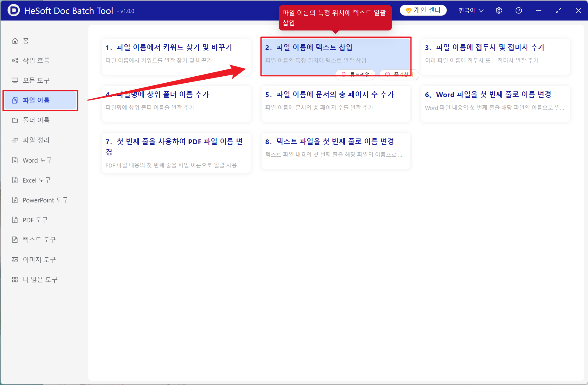Open card 3 파일 이름에 접두사 및 접미사 추가
Screen dimensions: 588x385
point(496,56)
